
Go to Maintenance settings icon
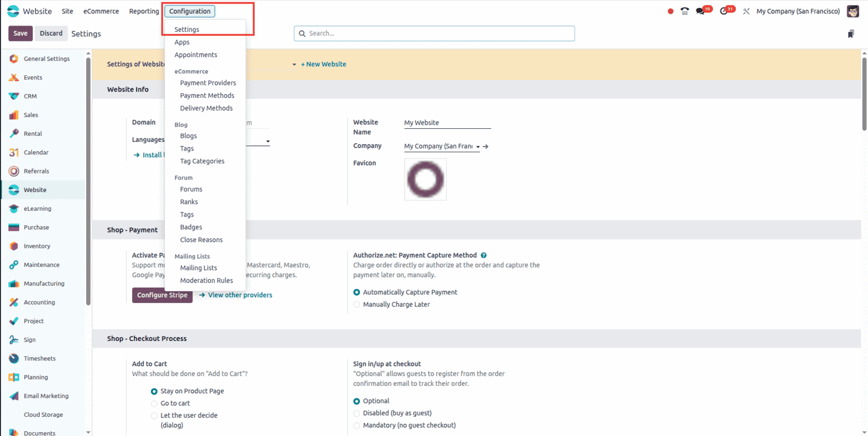14,265
